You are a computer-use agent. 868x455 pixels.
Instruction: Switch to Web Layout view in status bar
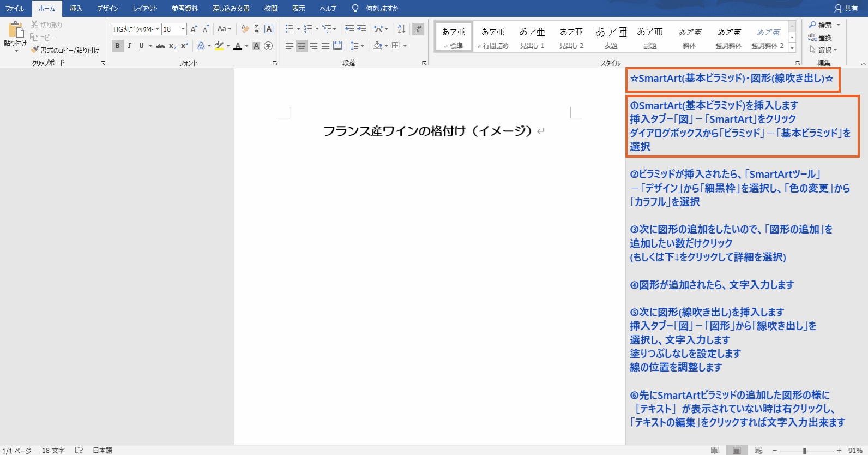coord(758,450)
